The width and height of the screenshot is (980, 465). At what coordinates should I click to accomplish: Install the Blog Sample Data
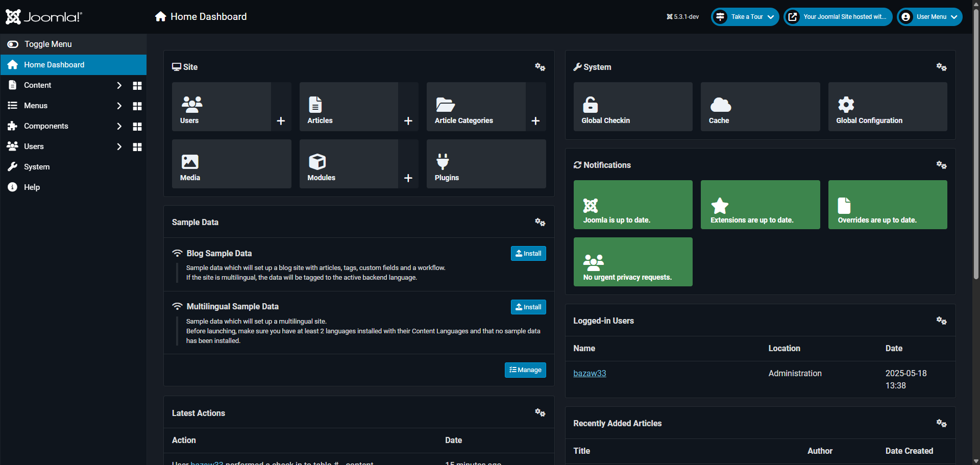click(x=528, y=253)
